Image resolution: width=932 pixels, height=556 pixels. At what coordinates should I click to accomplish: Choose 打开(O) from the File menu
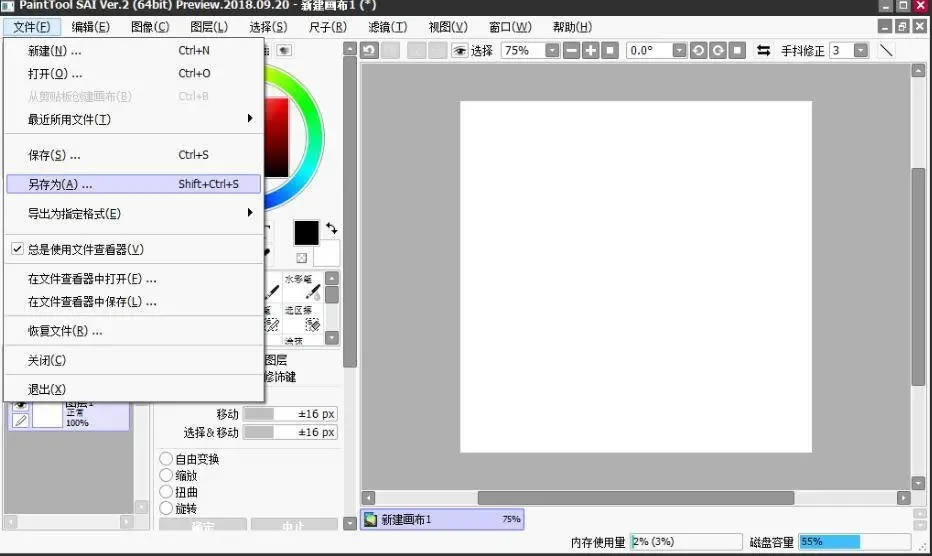pyautogui.click(x=134, y=74)
